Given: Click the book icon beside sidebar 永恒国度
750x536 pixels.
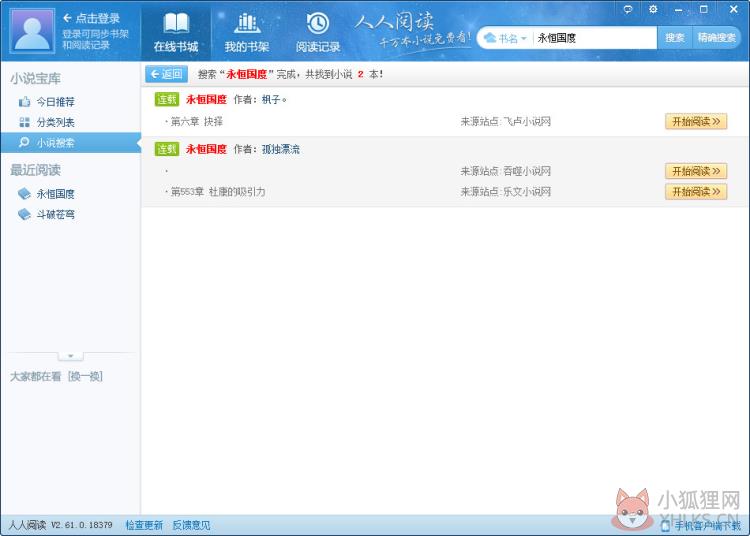Looking at the screenshot, I should tap(24, 194).
